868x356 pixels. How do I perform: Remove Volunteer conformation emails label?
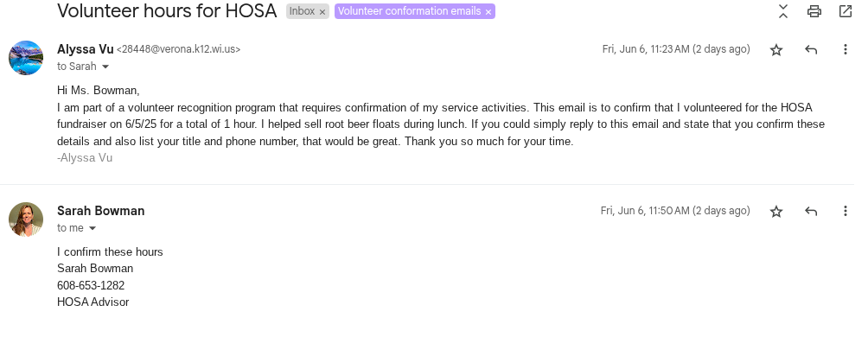coord(488,12)
